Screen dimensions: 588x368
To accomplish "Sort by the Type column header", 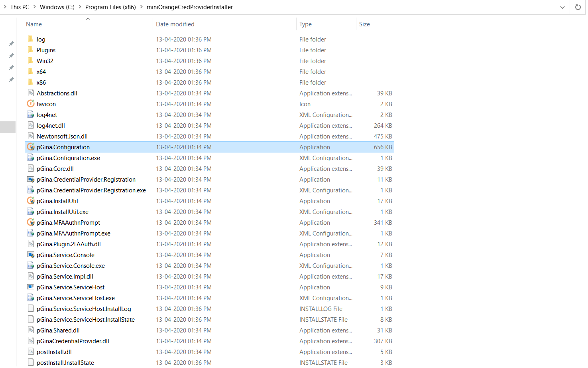I will click(x=305, y=24).
